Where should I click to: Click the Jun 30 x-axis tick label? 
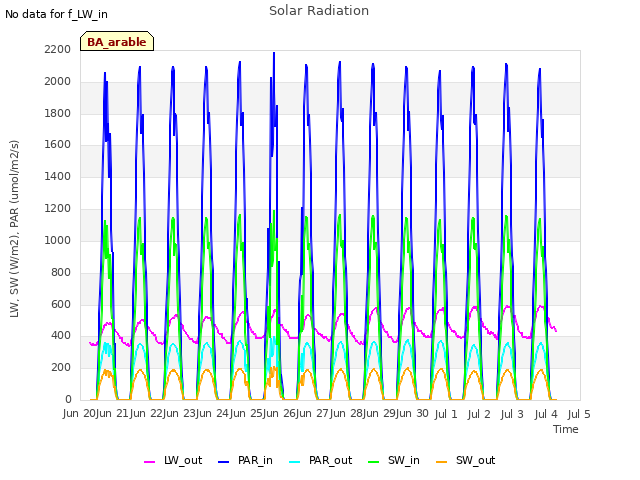[412, 414]
